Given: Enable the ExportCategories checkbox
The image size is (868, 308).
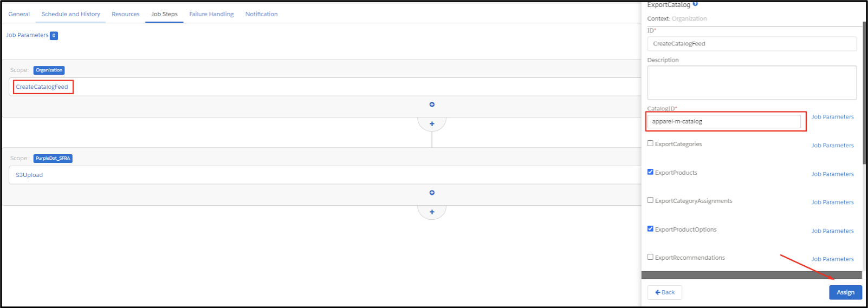Looking at the screenshot, I should pos(650,143).
